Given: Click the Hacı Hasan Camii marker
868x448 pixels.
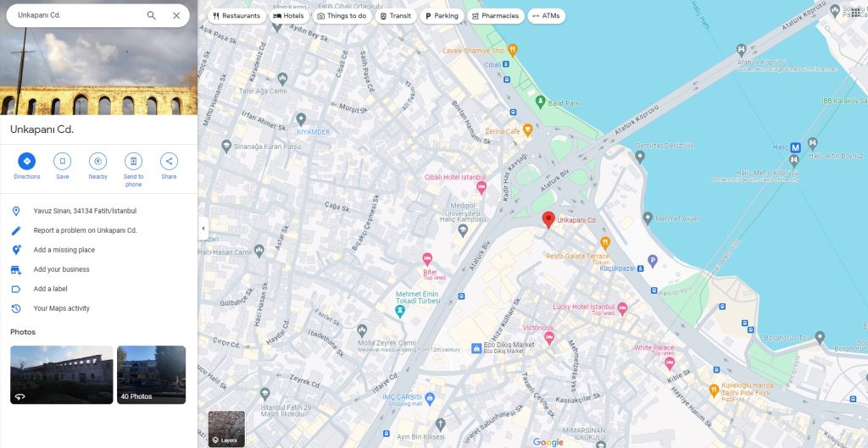Looking at the screenshot, I should click(x=259, y=252).
